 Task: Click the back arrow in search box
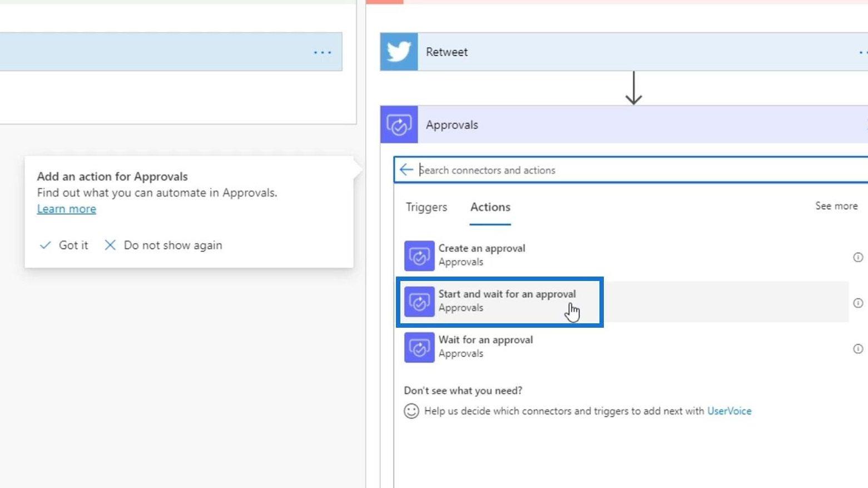point(406,170)
